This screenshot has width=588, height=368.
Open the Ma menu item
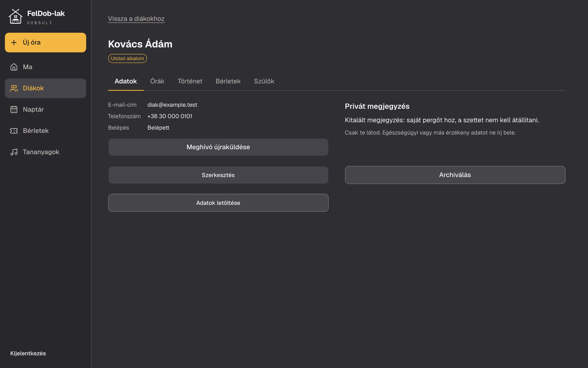click(46, 67)
